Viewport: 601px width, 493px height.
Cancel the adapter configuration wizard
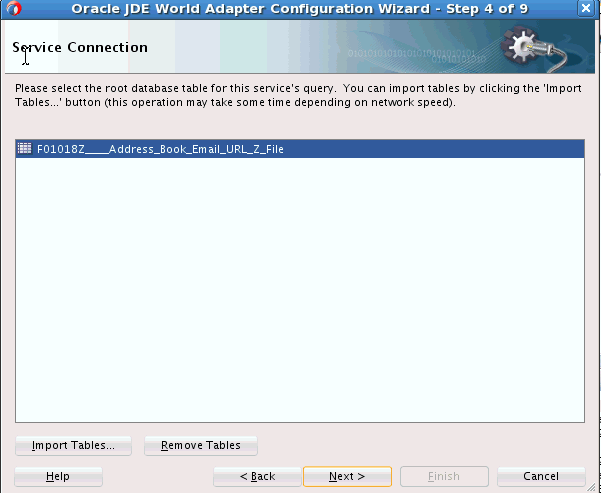click(x=541, y=477)
